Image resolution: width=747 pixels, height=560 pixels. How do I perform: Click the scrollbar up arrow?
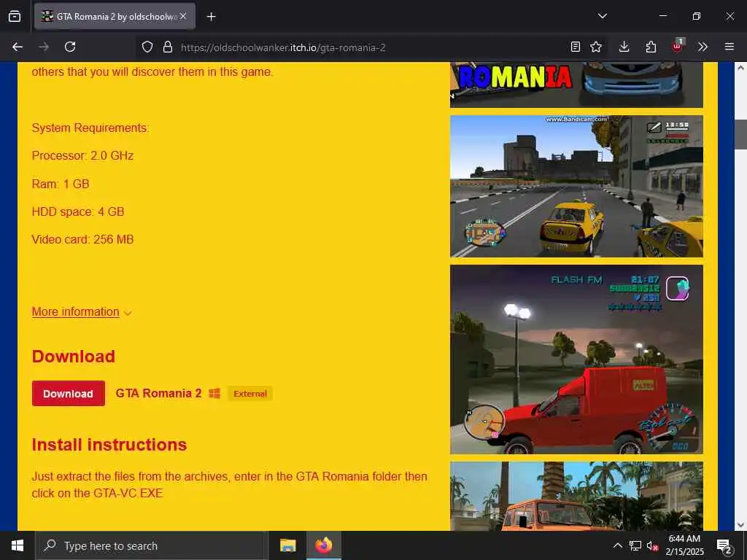point(740,68)
